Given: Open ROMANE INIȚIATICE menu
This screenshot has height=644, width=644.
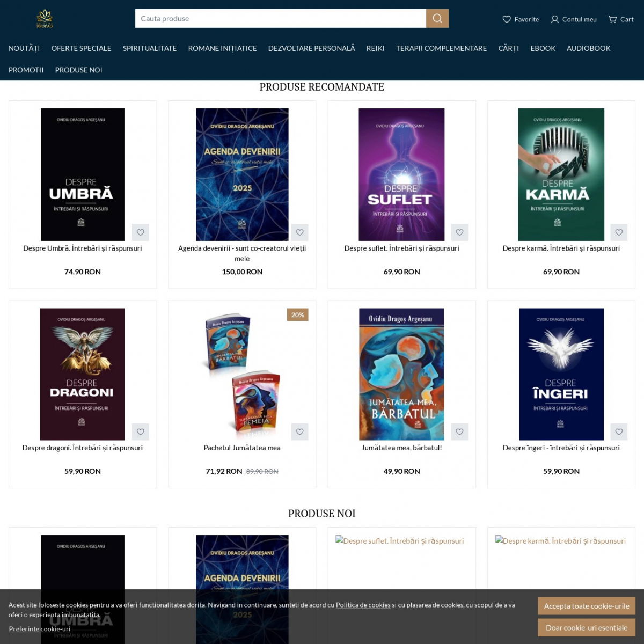Looking at the screenshot, I should click(222, 48).
